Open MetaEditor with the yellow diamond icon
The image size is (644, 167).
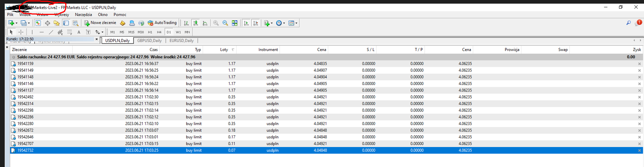click(123, 23)
